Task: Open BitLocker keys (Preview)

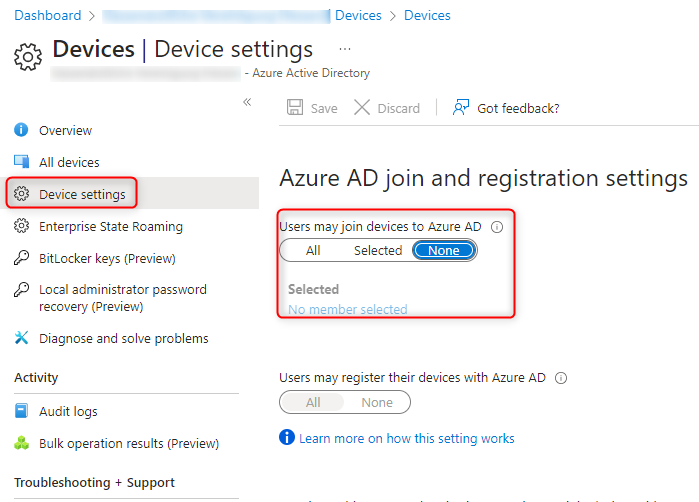Action: (107, 259)
